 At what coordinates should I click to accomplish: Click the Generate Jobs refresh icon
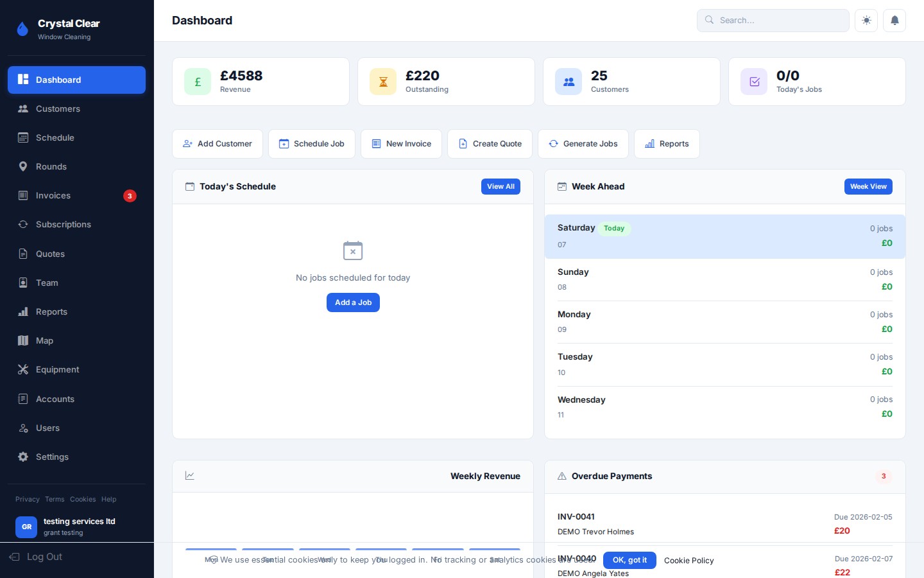coord(553,144)
